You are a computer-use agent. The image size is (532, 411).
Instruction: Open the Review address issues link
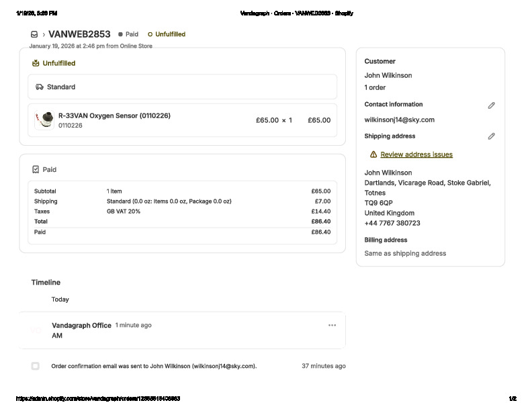click(x=416, y=154)
